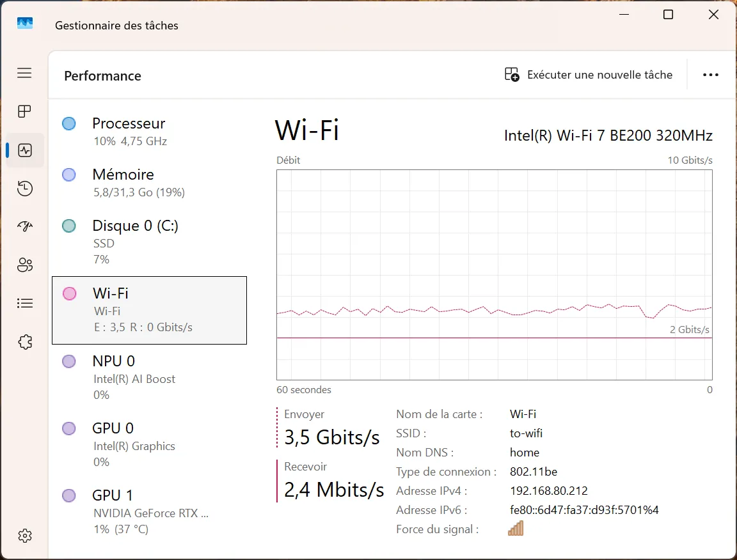The width and height of the screenshot is (737, 560).
Task: Select the GPU 0 Intel Graphics entry
Action: 149,445
